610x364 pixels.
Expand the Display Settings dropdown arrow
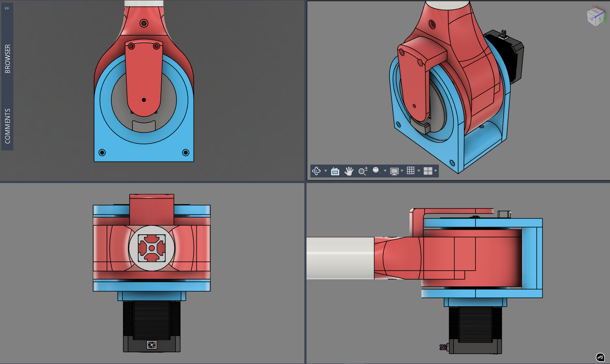(x=402, y=171)
